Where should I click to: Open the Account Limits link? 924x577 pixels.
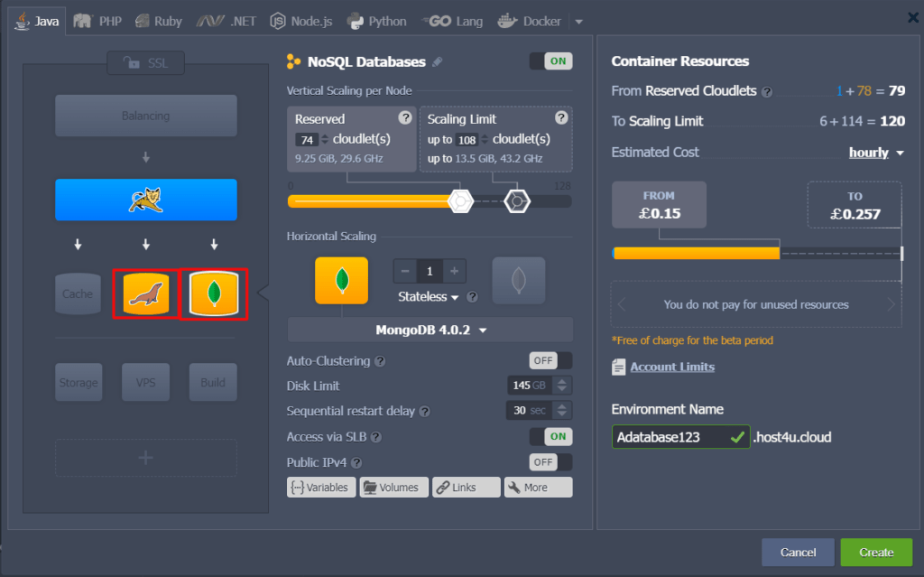click(672, 367)
